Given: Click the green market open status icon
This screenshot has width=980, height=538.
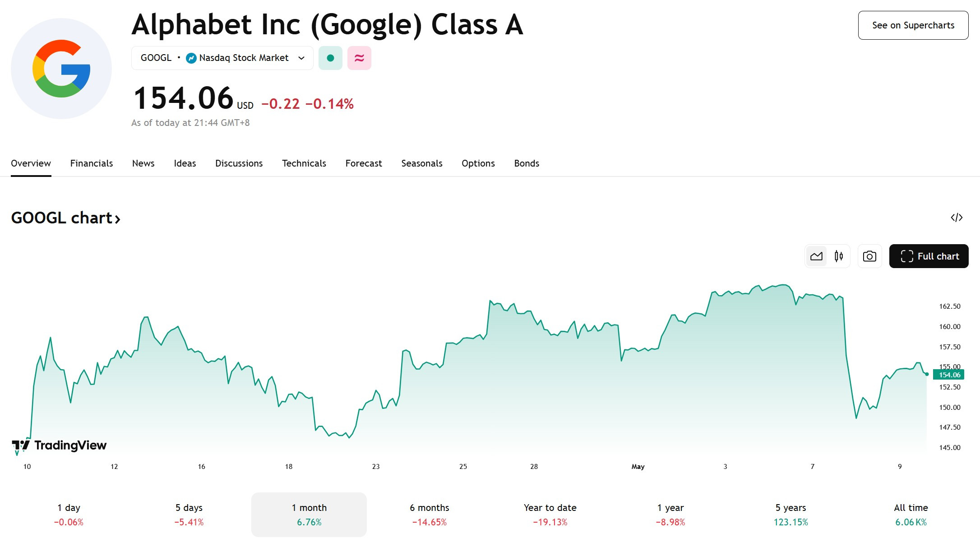Looking at the screenshot, I should point(330,58).
